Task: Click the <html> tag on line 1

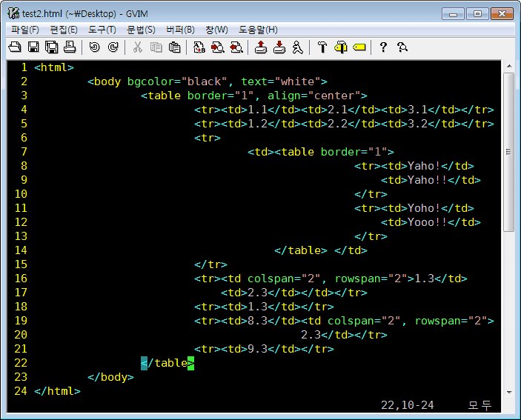Action: tap(54, 67)
